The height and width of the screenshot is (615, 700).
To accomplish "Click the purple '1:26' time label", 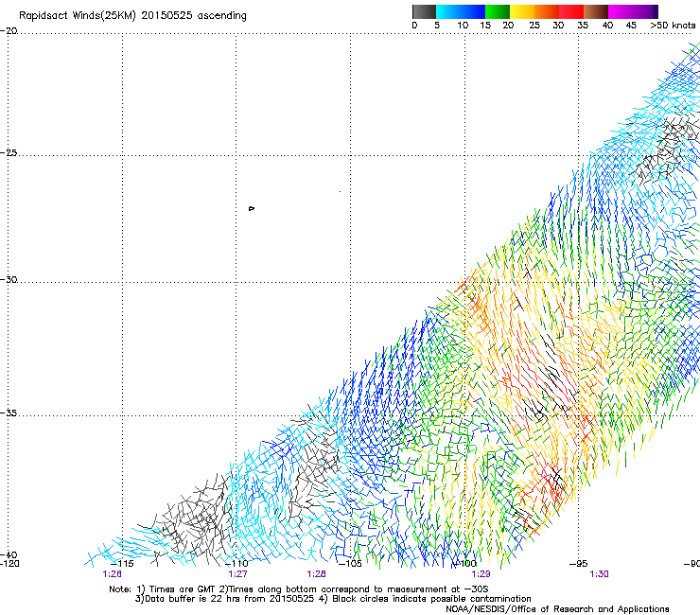I will click(112, 574).
